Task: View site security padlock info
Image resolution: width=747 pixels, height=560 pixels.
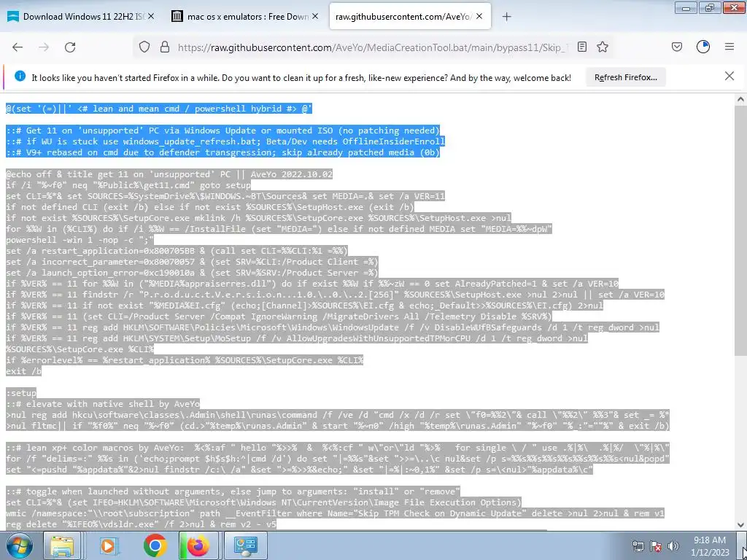Action: [165, 47]
